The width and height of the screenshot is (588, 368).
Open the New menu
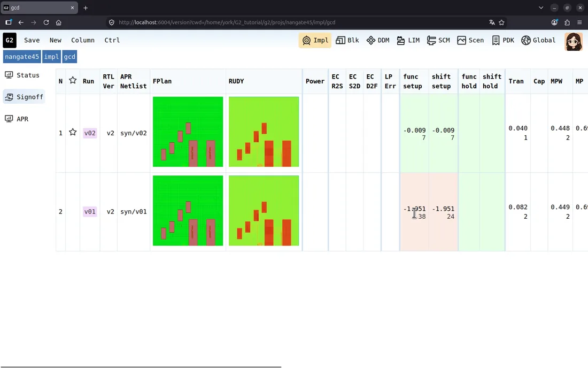coord(56,40)
